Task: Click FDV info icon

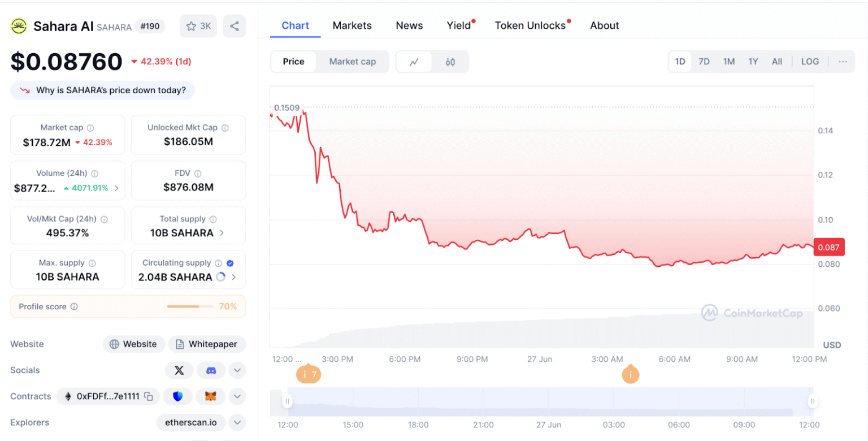Action: tap(198, 174)
